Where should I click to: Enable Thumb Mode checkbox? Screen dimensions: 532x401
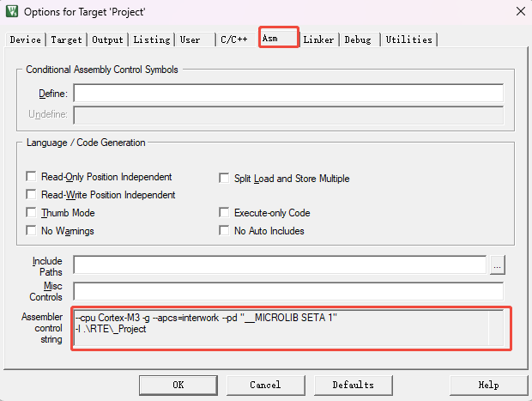tap(33, 213)
